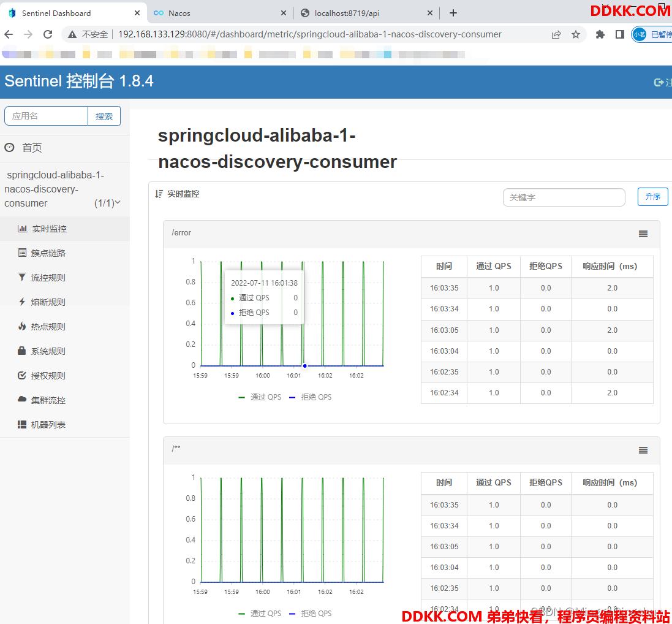Screen dimensions: 672x624
Task: Click the 搜索 button
Action: tap(104, 116)
